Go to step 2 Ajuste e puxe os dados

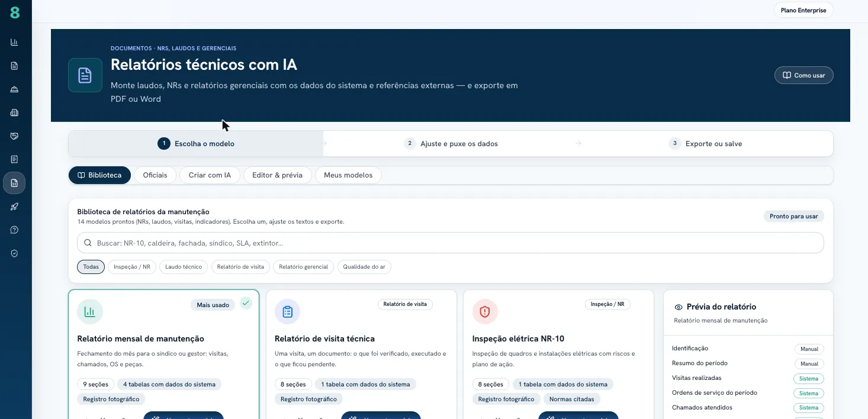tap(451, 143)
